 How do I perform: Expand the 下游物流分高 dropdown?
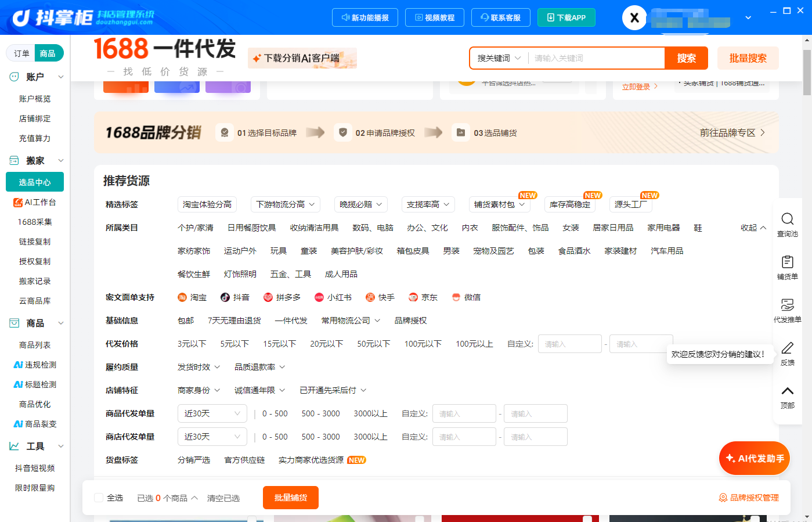(x=286, y=204)
